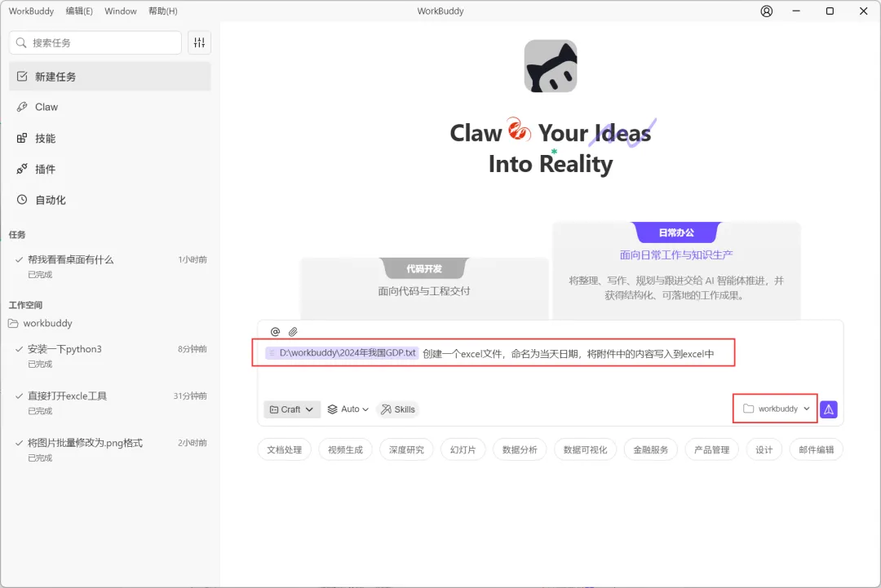Click the 新建任务 sidebar icon
Screen dimensions: 881x588
pyautogui.click(x=22, y=77)
